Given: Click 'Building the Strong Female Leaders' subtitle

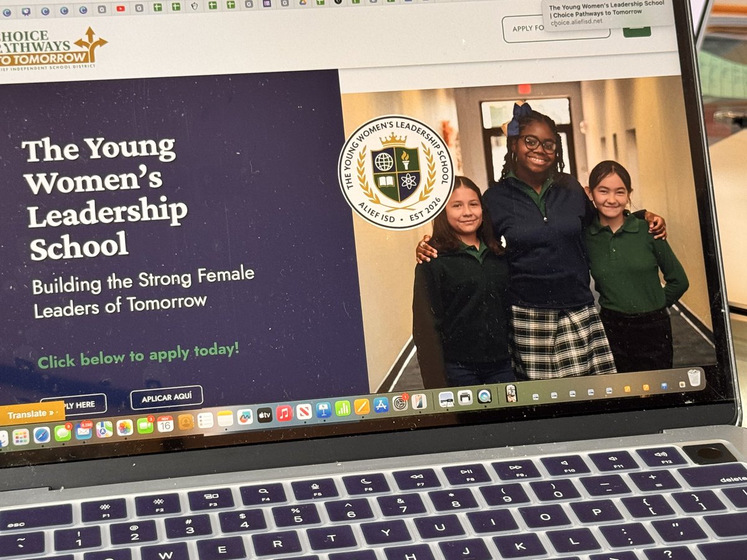Looking at the screenshot, I should tap(143, 291).
